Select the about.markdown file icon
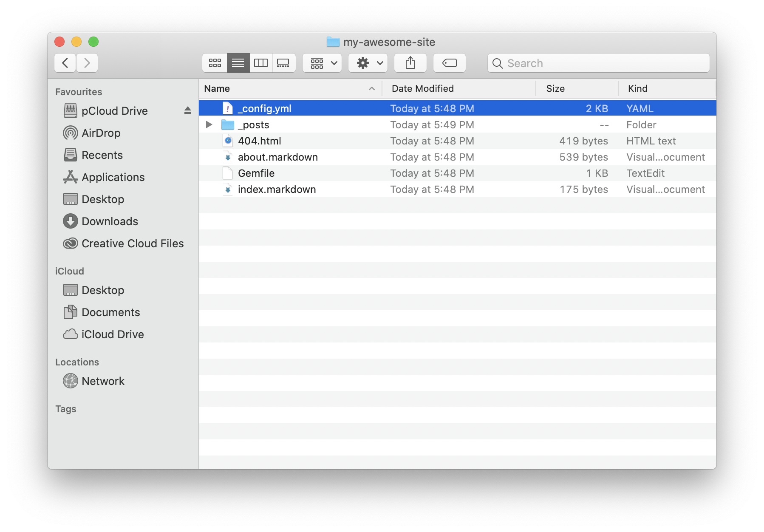Screen dimensions: 764x532 pyautogui.click(x=228, y=157)
